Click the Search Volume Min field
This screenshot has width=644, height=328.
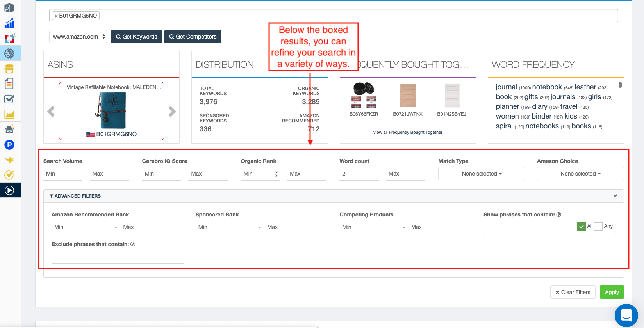(63, 174)
